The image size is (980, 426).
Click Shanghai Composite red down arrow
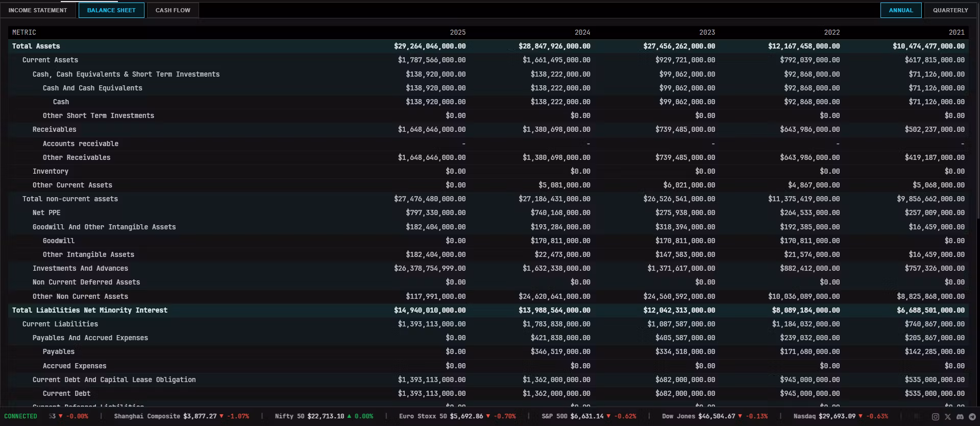pyautogui.click(x=222, y=416)
